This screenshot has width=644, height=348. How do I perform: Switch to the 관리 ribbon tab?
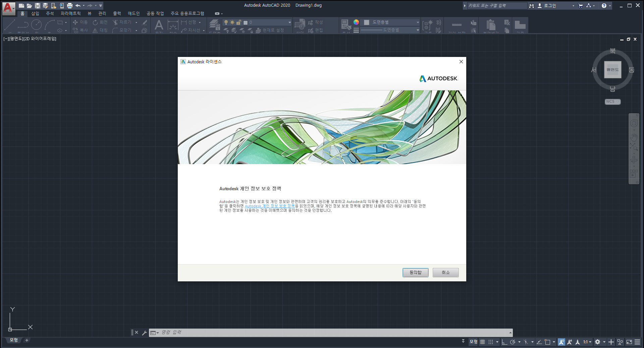102,13
